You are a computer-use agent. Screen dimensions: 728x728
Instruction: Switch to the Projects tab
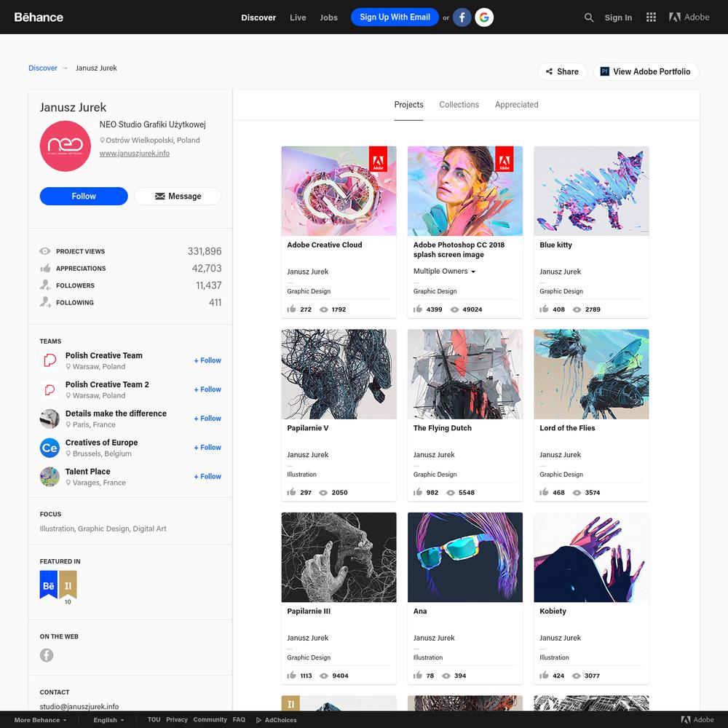tap(408, 105)
